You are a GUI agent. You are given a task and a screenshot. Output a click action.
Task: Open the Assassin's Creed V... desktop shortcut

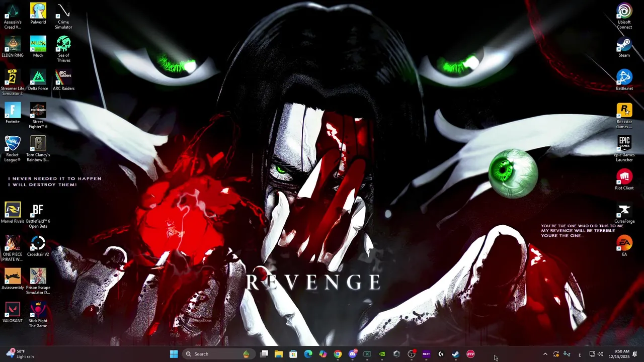click(x=13, y=16)
